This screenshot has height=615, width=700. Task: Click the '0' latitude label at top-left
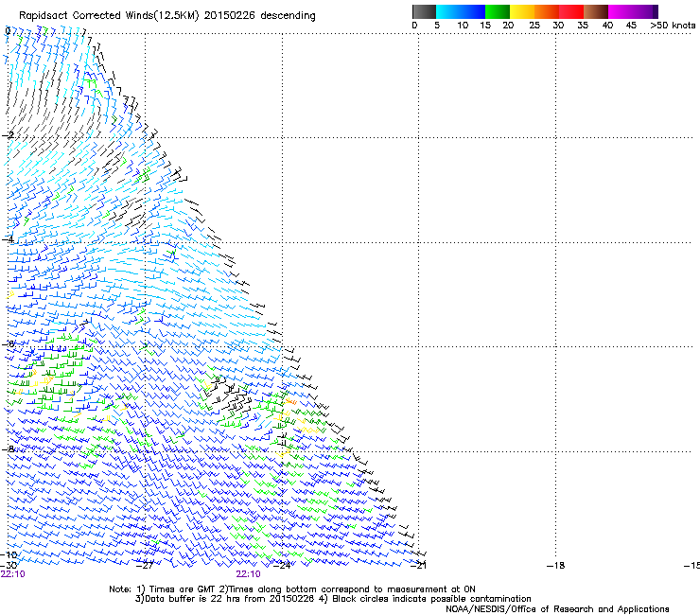point(8,31)
